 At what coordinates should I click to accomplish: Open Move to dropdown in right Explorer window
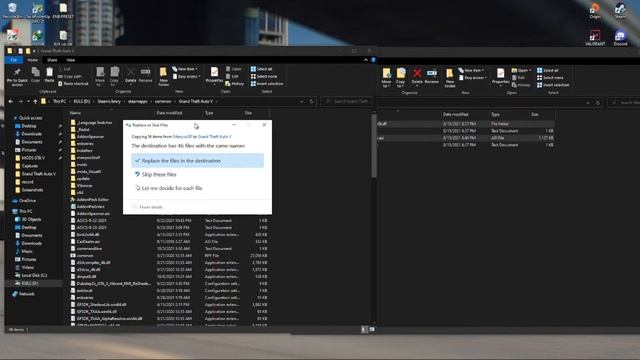[x=386, y=78]
